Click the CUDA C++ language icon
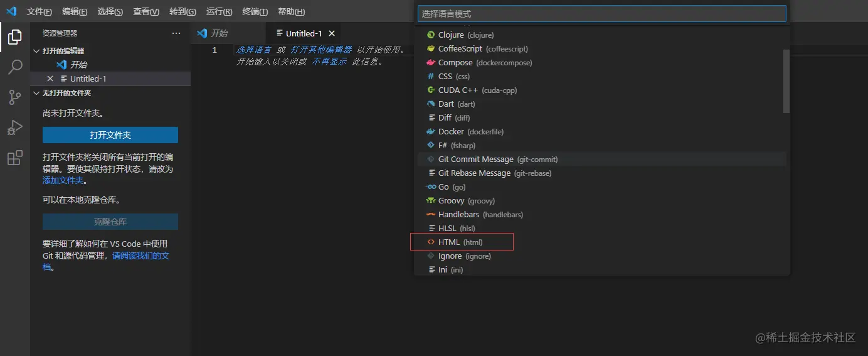The image size is (868, 356). 431,90
